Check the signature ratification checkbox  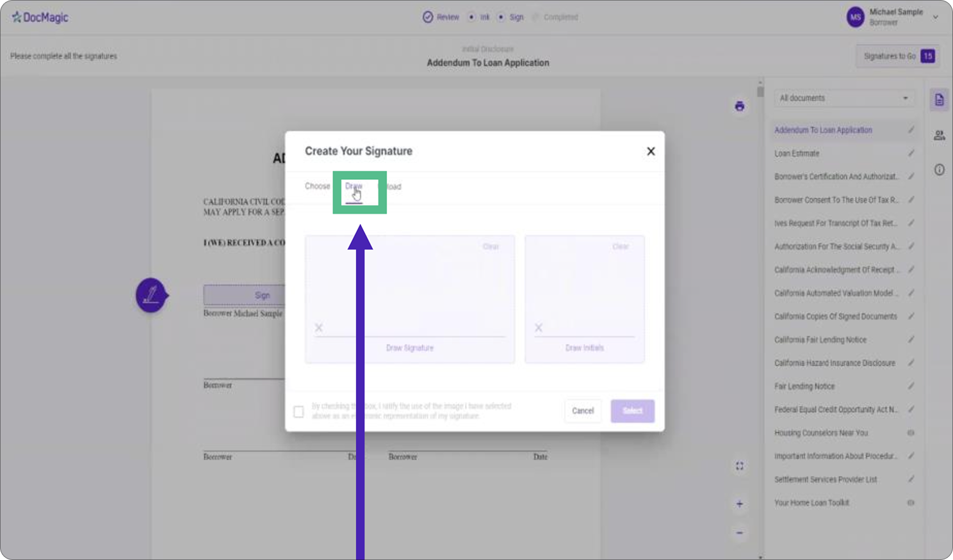click(298, 412)
